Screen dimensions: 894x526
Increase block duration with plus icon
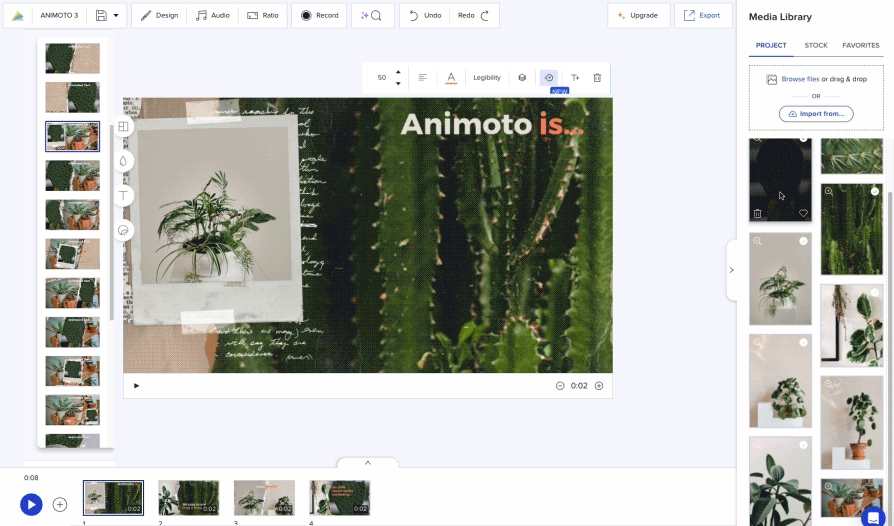599,386
